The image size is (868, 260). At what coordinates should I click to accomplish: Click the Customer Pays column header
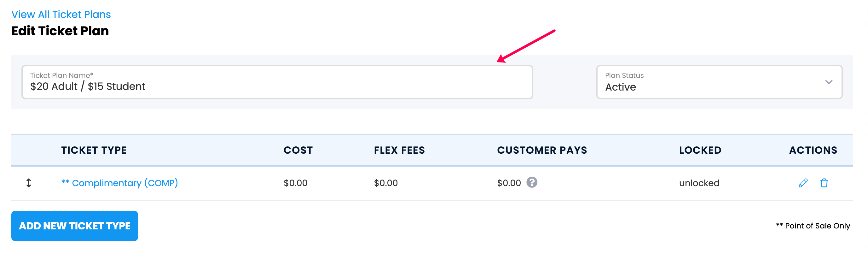coord(542,150)
